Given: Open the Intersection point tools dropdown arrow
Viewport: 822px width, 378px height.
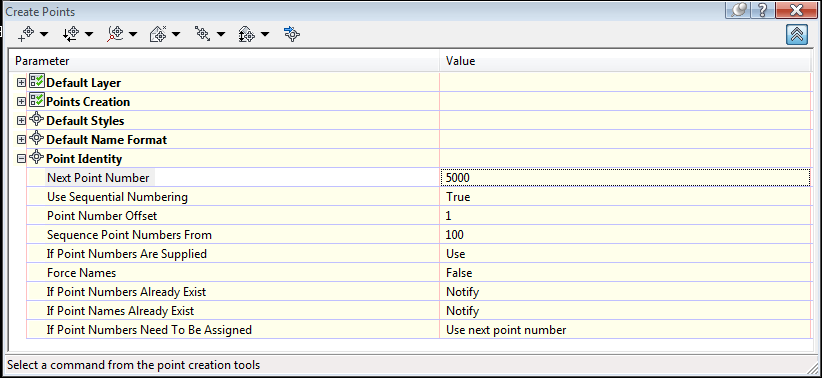Looking at the screenshot, I should click(88, 35).
